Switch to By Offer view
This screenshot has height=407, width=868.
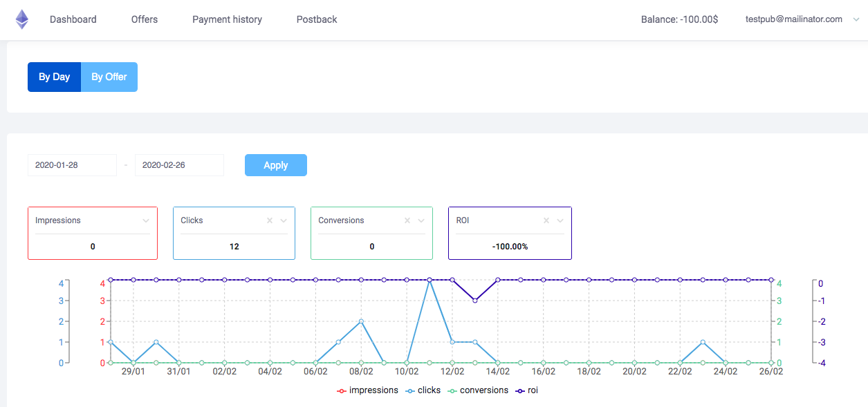[109, 77]
